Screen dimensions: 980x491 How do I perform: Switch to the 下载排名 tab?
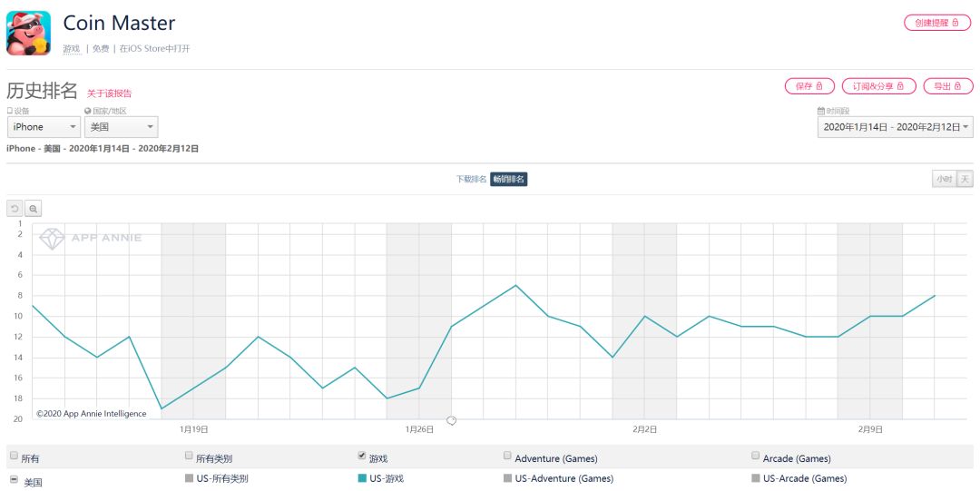click(471, 180)
